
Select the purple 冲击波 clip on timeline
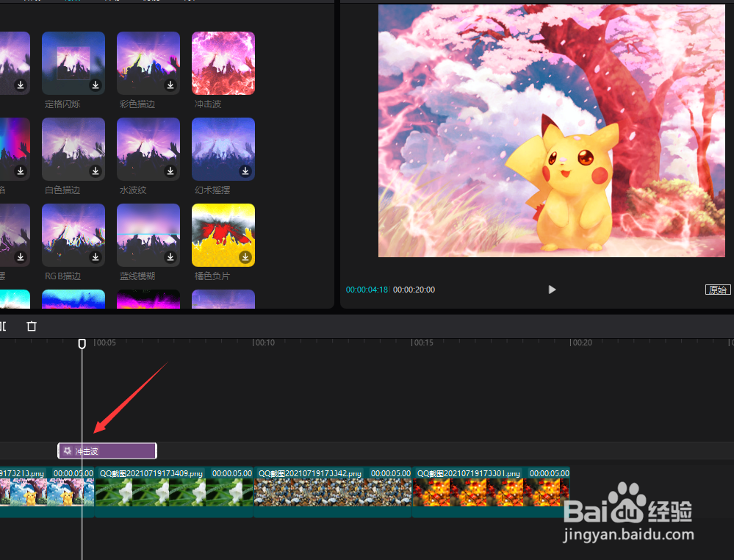(x=107, y=451)
